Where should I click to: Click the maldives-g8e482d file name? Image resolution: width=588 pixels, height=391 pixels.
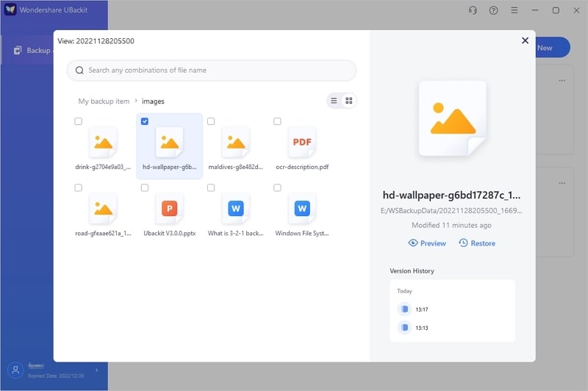[235, 167]
